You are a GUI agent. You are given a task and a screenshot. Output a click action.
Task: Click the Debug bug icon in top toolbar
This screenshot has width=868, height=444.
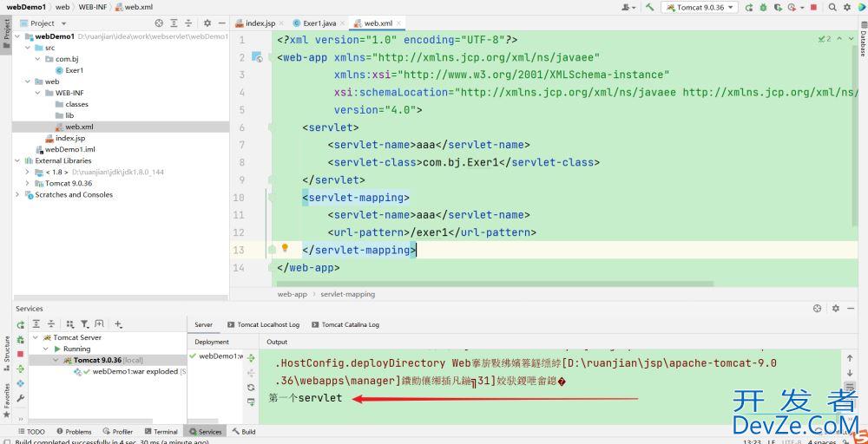pyautogui.click(x=763, y=7)
